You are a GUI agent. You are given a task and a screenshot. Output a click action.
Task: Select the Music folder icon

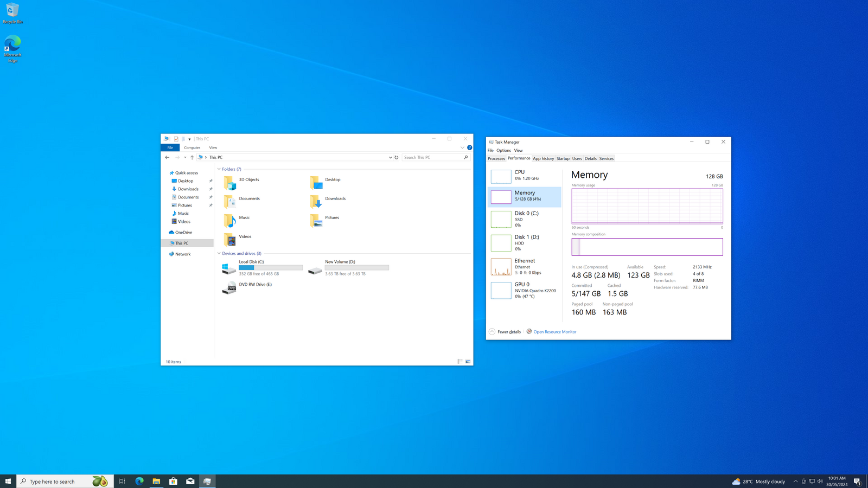229,221
